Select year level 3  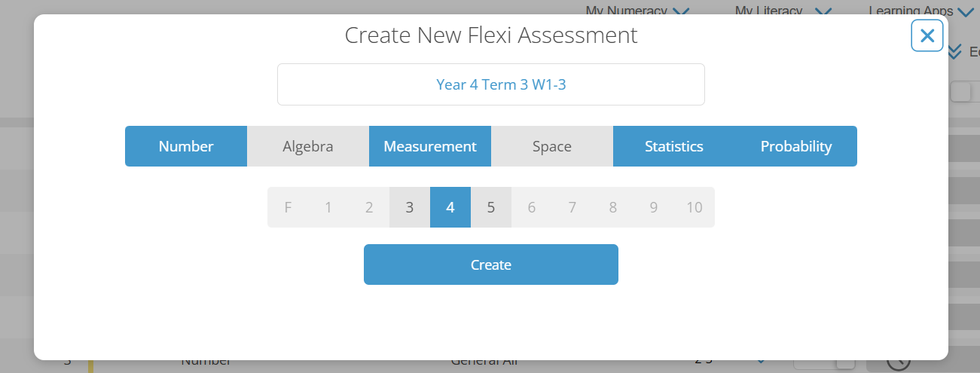pos(410,207)
